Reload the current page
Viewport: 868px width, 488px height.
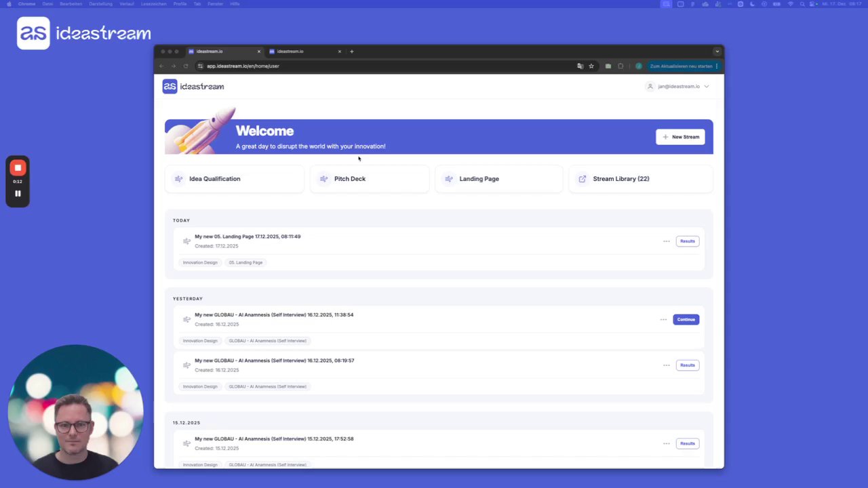coord(186,66)
